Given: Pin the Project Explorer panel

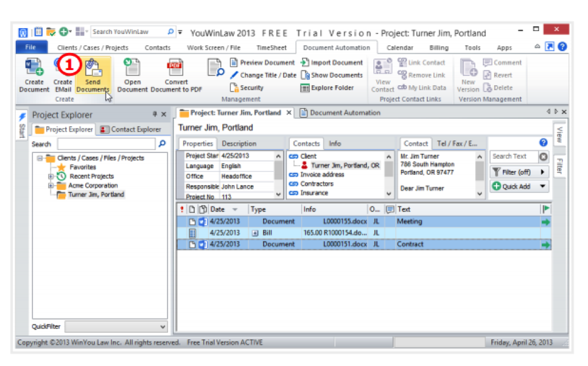Looking at the screenshot, I should 155,114.
